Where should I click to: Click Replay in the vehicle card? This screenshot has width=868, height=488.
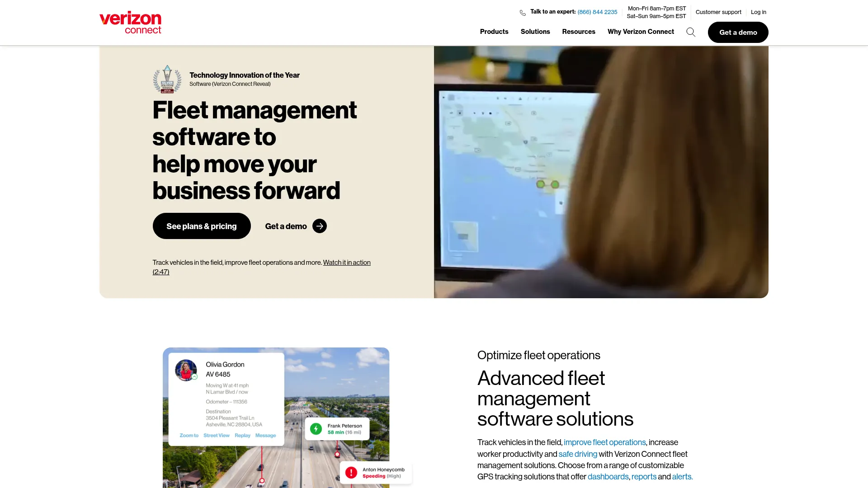pos(242,436)
